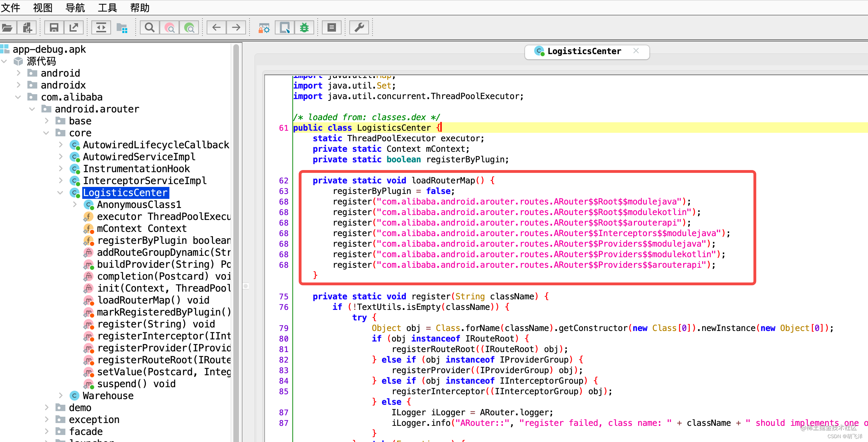The image size is (868, 442).
Task: Open text search magnifier icon
Action: click(149, 27)
